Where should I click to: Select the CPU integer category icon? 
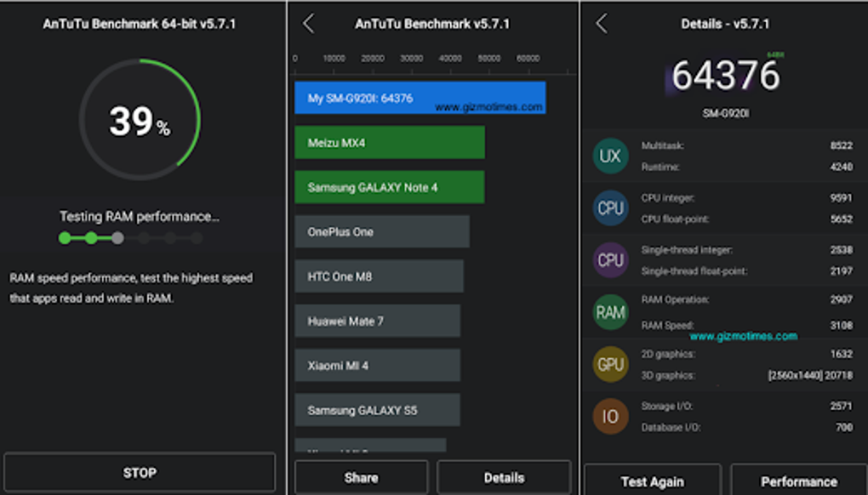tap(610, 208)
